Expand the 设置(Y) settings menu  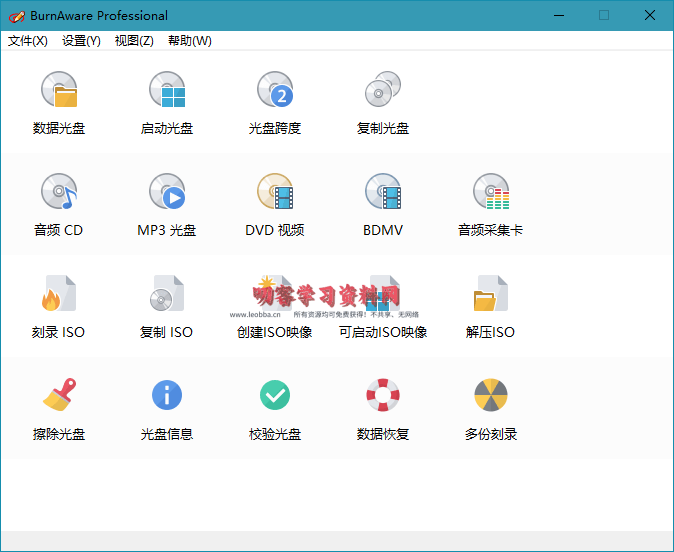[81, 41]
